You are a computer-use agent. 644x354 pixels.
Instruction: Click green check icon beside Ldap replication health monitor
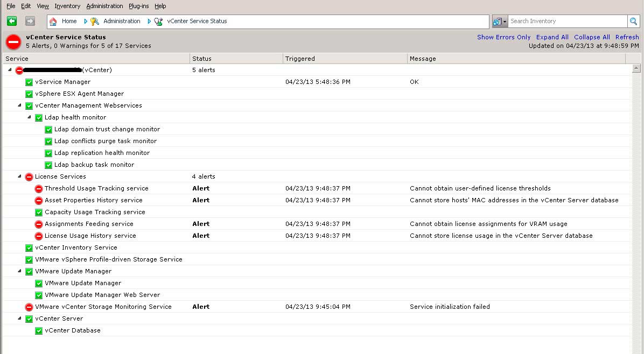pyautogui.click(x=48, y=153)
